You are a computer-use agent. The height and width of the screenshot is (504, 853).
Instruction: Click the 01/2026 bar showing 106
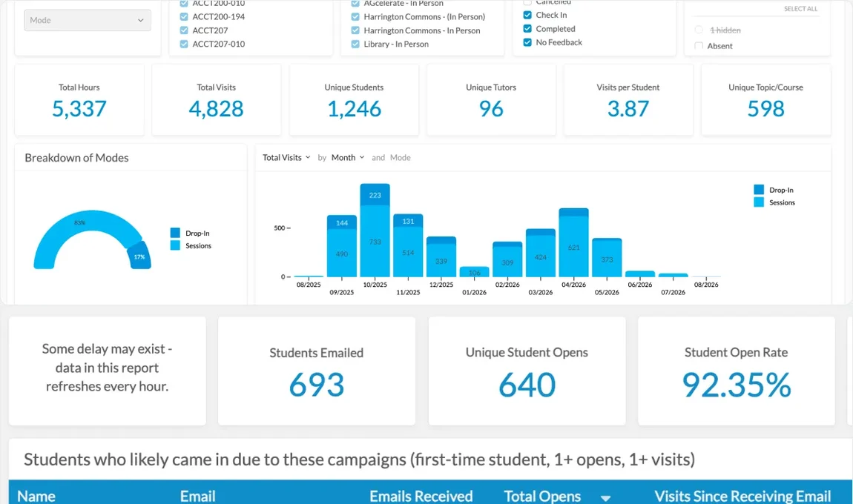pos(475,272)
